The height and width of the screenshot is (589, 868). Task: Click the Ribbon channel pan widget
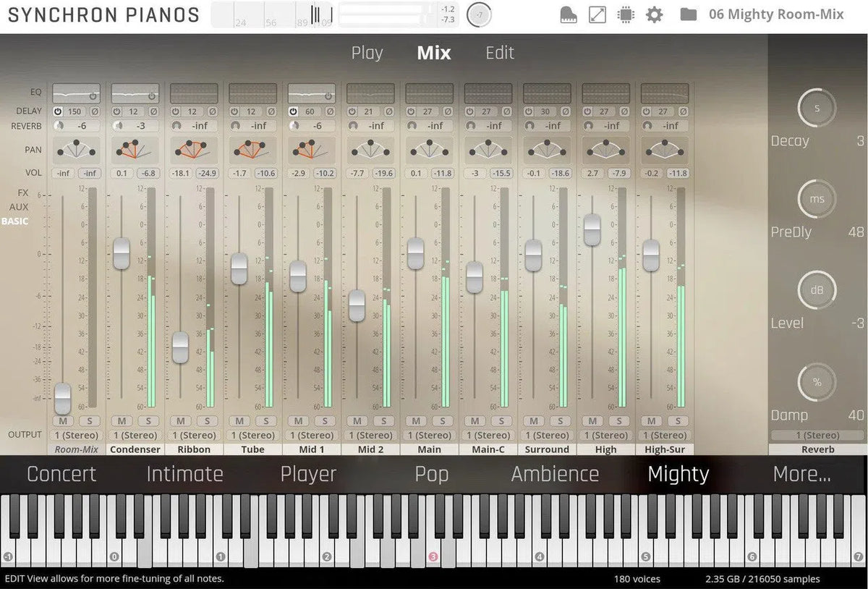[194, 150]
